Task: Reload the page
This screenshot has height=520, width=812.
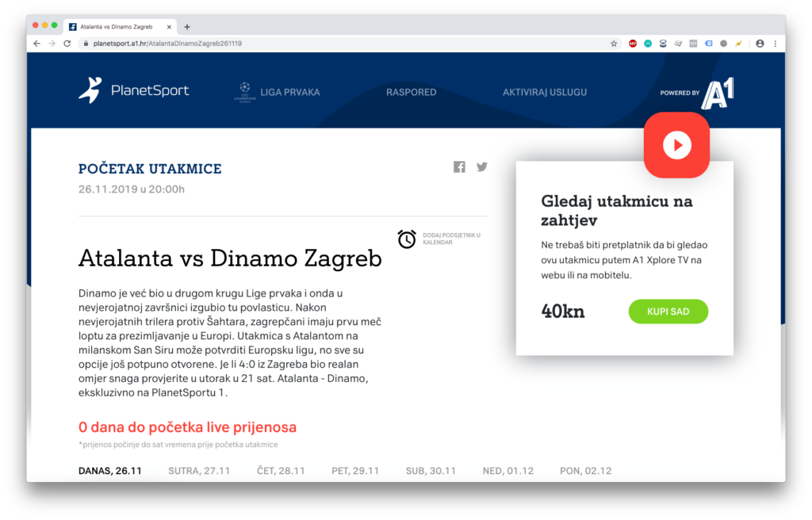Action: pyautogui.click(x=67, y=44)
